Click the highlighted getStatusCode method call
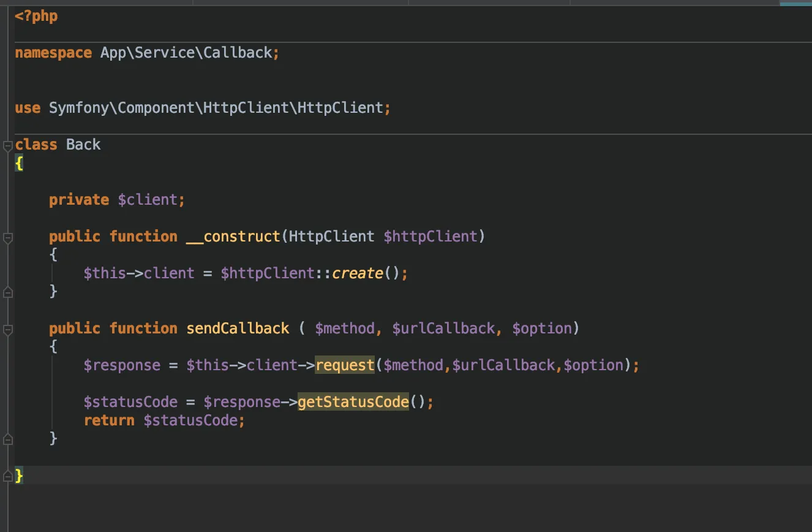Image resolution: width=812 pixels, height=532 pixels. [x=353, y=402]
